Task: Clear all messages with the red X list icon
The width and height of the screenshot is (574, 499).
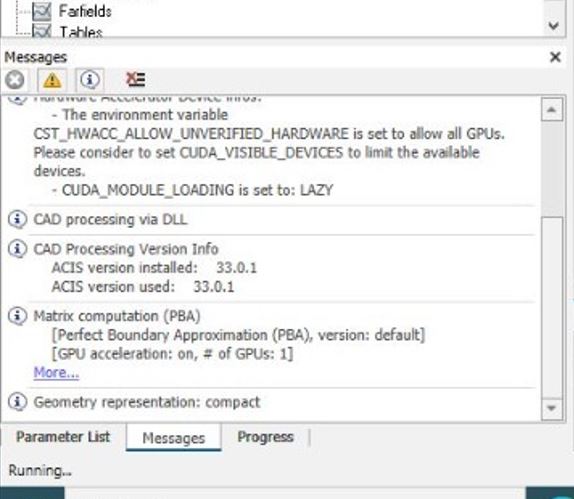Action: click(135, 79)
